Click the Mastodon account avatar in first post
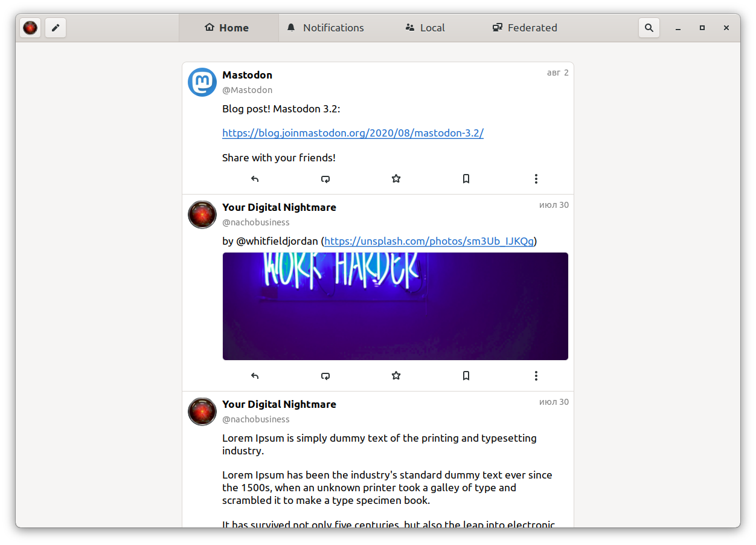This screenshot has width=756, height=545. tap(202, 82)
